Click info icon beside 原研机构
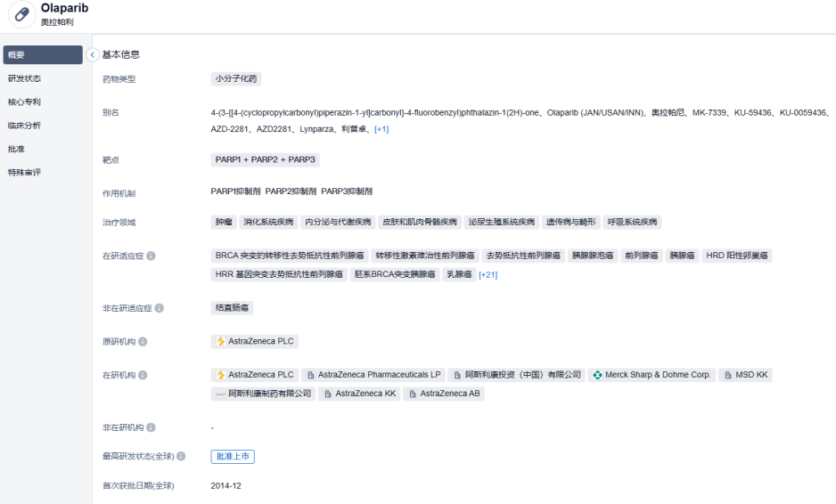Screen dimensions: 836x504 tap(143, 342)
